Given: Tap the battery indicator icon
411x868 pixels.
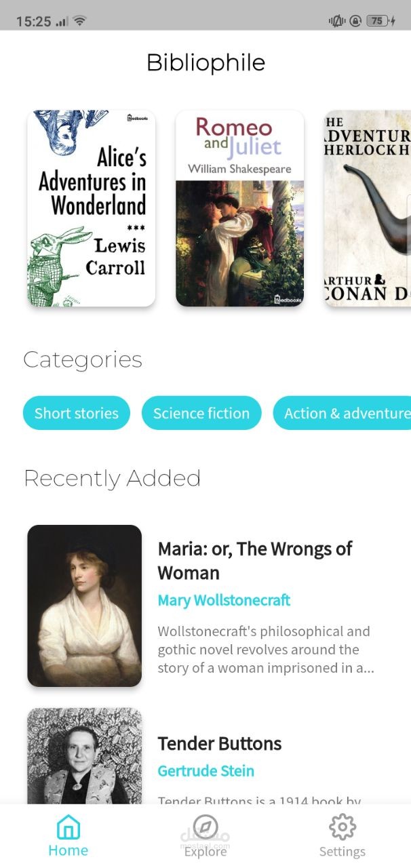Looking at the screenshot, I should tap(380, 21).
